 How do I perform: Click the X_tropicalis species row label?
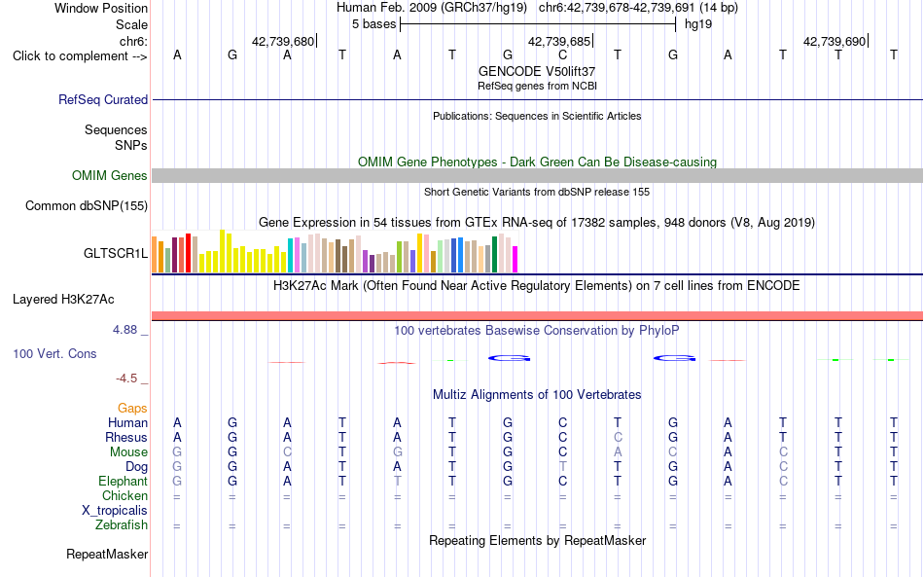(115, 511)
